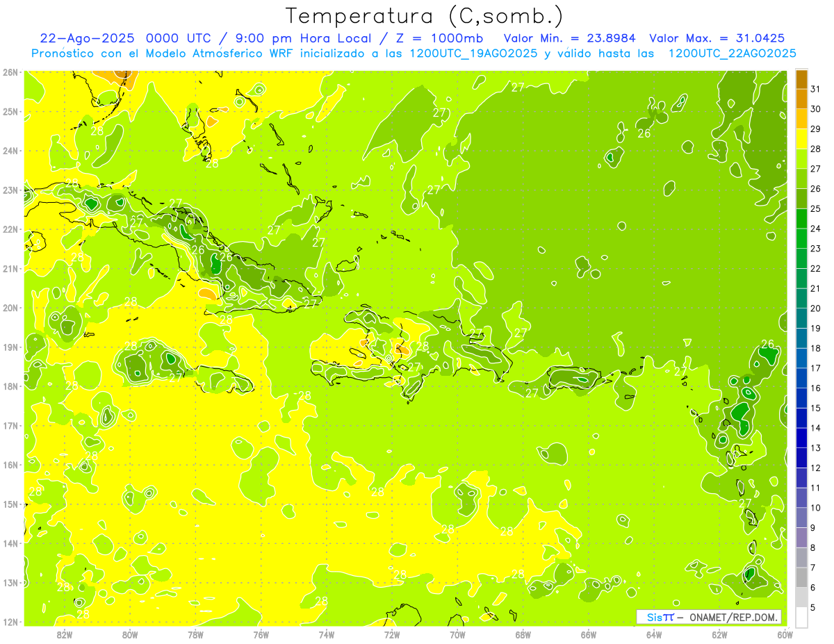Click the "64W" longitude label
The image size is (834, 644).
[654, 634]
